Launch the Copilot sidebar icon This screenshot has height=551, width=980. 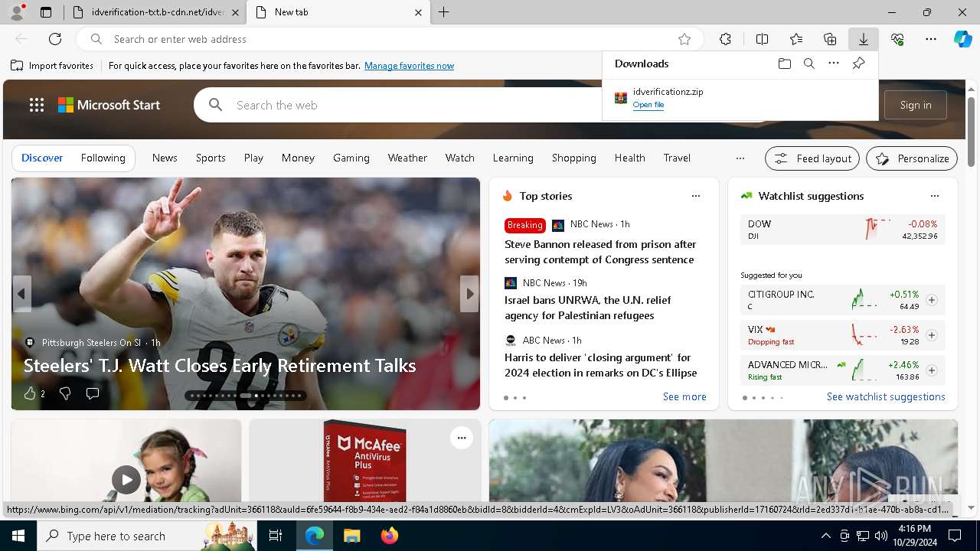pyautogui.click(x=962, y=39)
